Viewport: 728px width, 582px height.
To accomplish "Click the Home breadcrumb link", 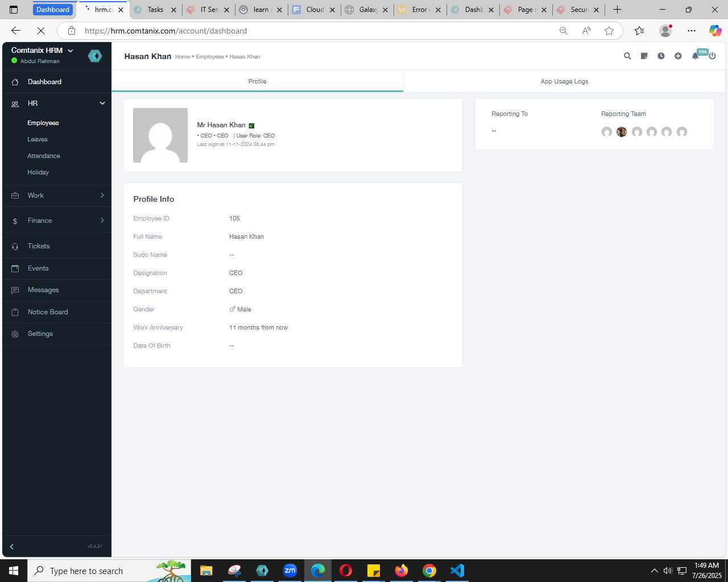I will [183, 57].
